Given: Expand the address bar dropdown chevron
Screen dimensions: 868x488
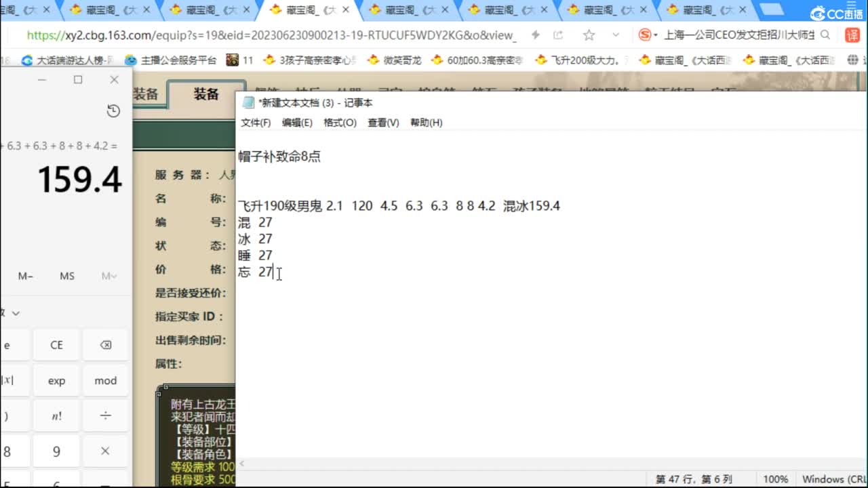Looking at the screenshot, I should (616, 35).
